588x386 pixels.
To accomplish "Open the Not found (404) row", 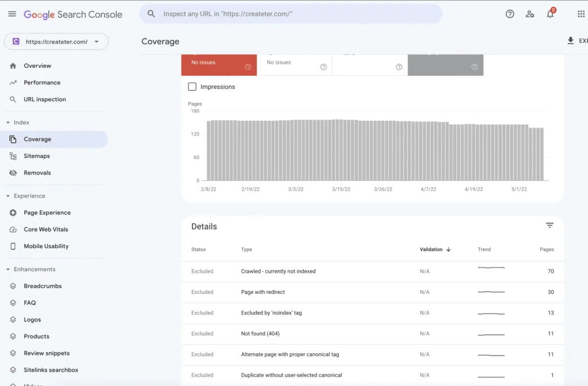I will (372, 334).
